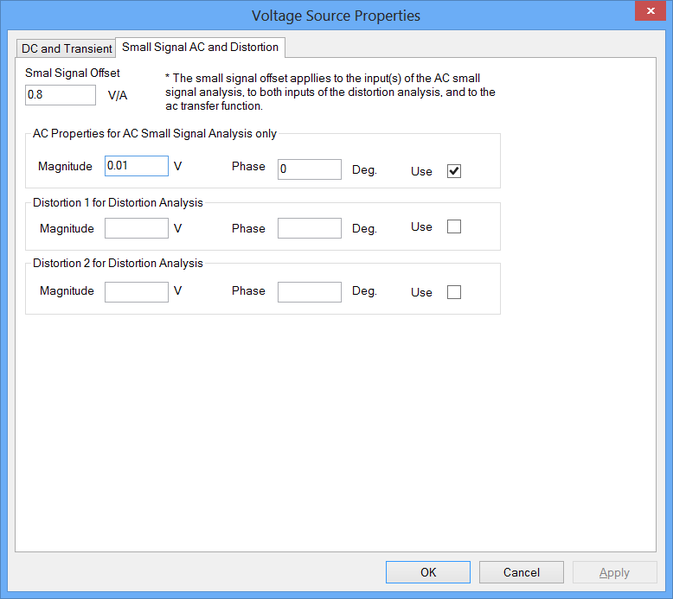
Task: Click the Smal Signal Offset input field
Action: [61, 95]
